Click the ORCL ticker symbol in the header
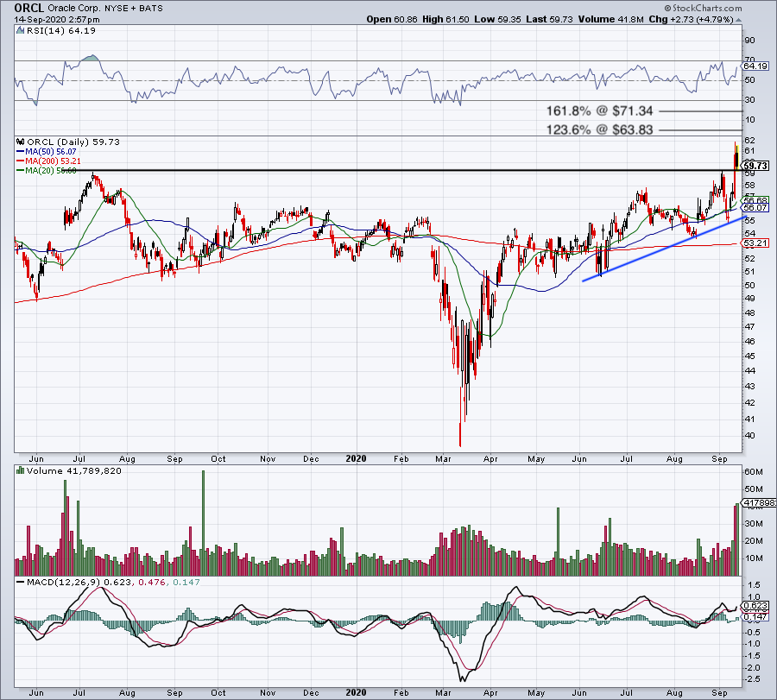The width and height of the screenshot is (777, 700). point(28,8)
